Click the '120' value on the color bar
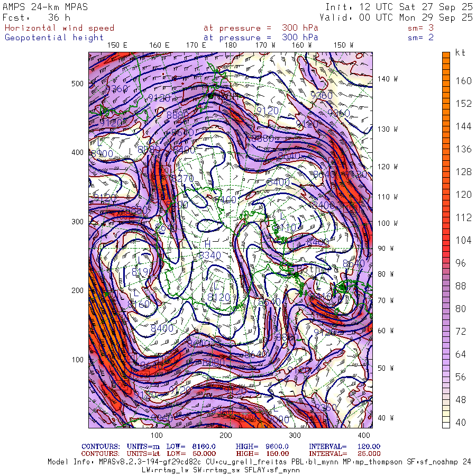Viewport: 476px width, 476px height. [463, 195]
